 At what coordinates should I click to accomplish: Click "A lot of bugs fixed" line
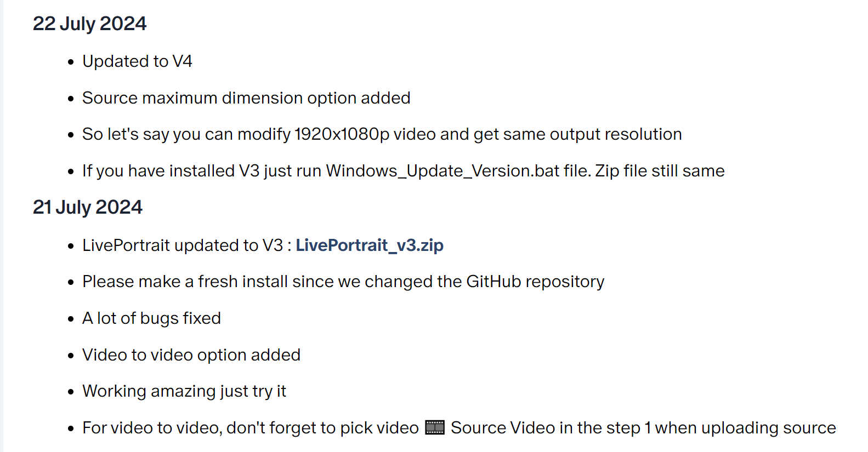(151, 318)
